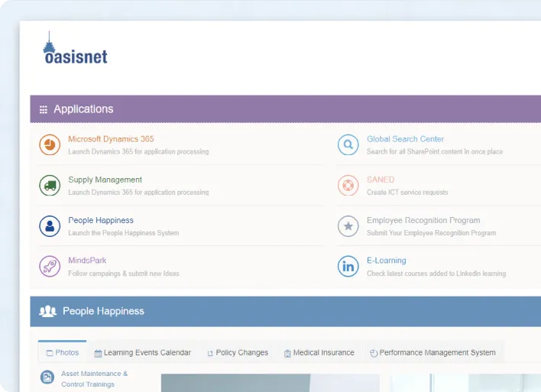Open the Microsoft Dynamics 365 link
This screenshot has width=541, height=392.
tap(111, 139)
